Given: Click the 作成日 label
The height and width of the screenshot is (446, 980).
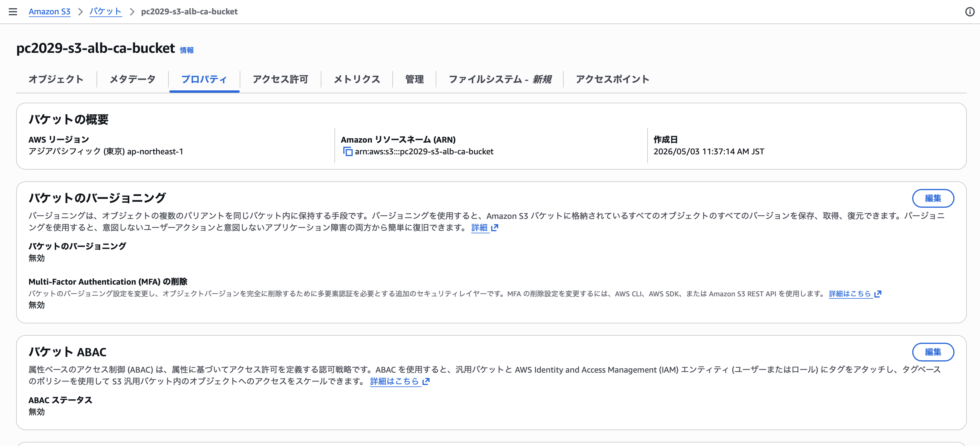Looking at the screenshot, I should click(x=665, y=140).
